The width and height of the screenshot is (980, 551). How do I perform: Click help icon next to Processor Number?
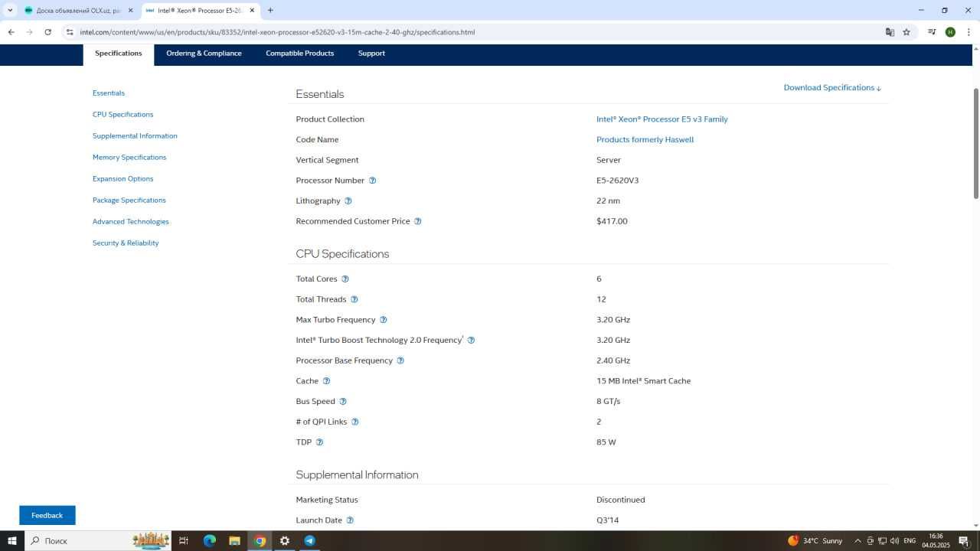pyautogui.click(x=373, y=181)
